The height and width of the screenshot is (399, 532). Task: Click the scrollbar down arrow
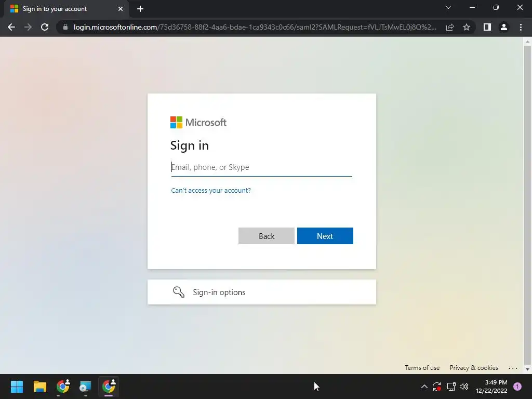coord(527,369)
